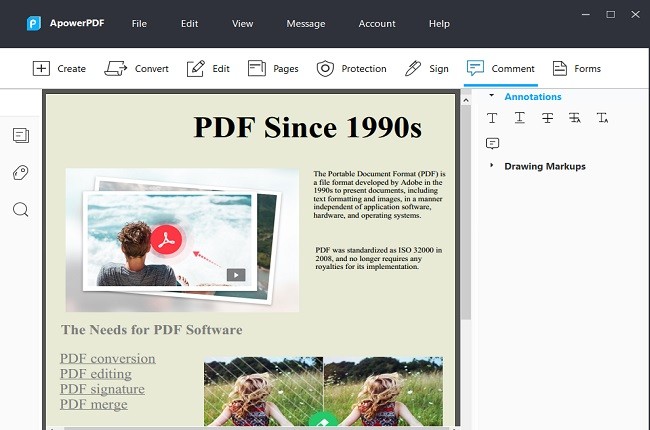650x430 pixels.
Task: Select the Create tab
Action: [x=59, y=68]
